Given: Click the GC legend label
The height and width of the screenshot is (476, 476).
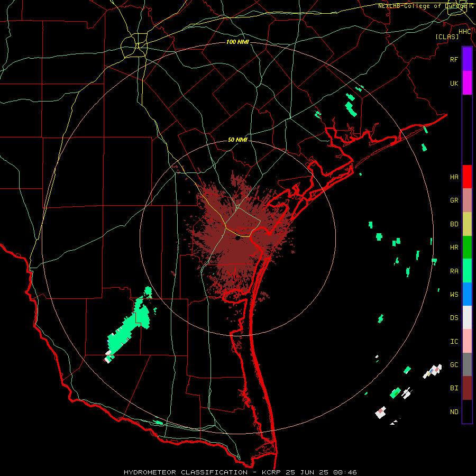Looking at the screenshot, I should 454,365.
